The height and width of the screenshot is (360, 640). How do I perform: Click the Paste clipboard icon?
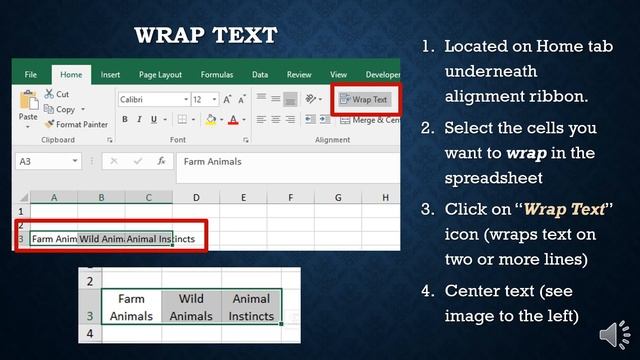pos(29,100)
